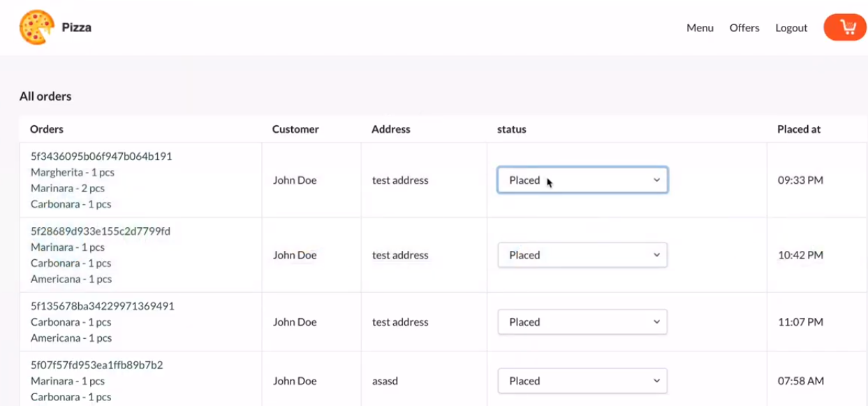Click the All orders heading
The image size is (868, 406).
(45, 96)
